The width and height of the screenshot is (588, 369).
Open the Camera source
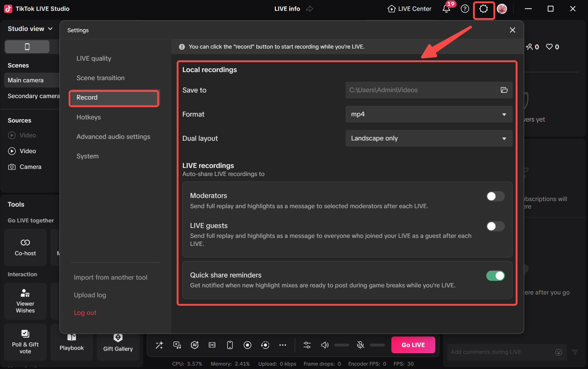click(30, 166)
